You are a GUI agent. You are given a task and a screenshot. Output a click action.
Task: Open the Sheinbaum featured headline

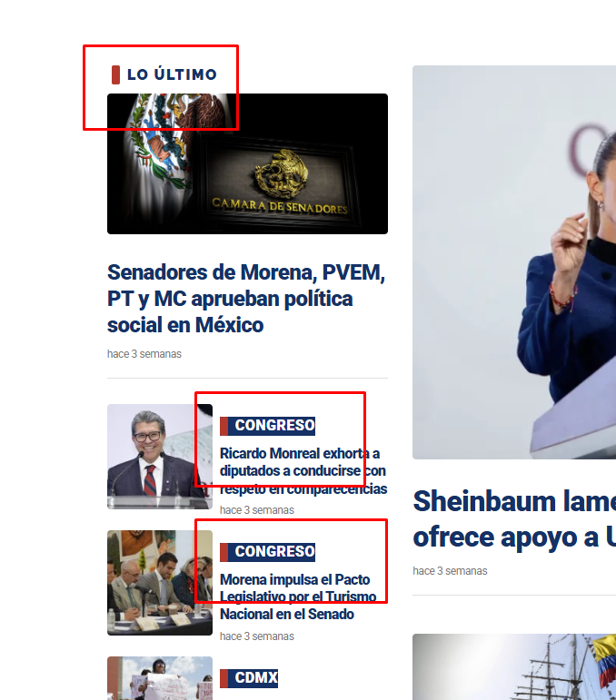(x=514, y=519)
